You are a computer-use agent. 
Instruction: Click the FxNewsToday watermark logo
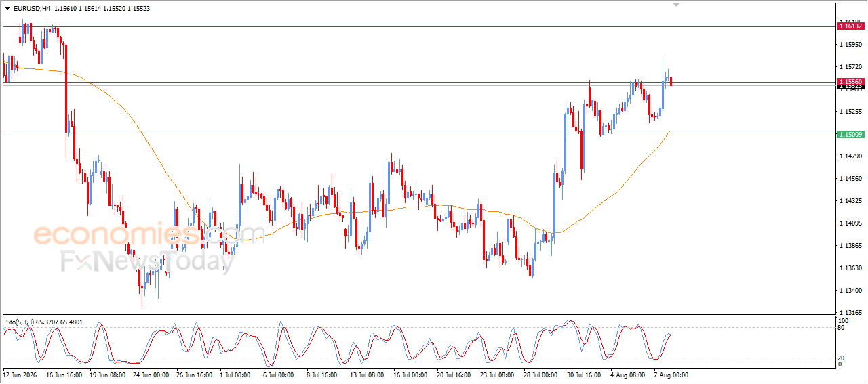coord(149,262)
